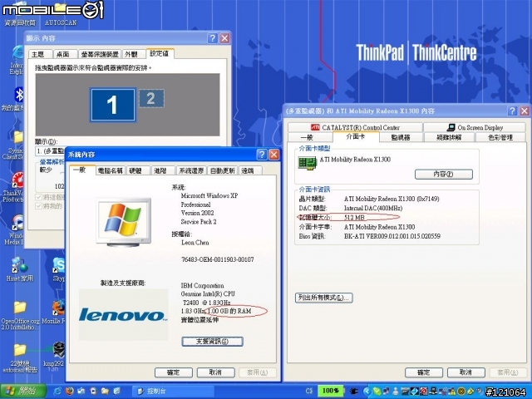Viewport: 532px width, 399px height.
Task: Click the Start button on taskbar
Action: tap(23, 392)
